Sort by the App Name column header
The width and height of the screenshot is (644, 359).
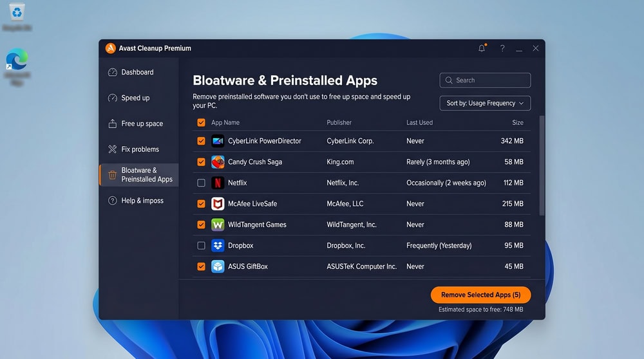225,123
